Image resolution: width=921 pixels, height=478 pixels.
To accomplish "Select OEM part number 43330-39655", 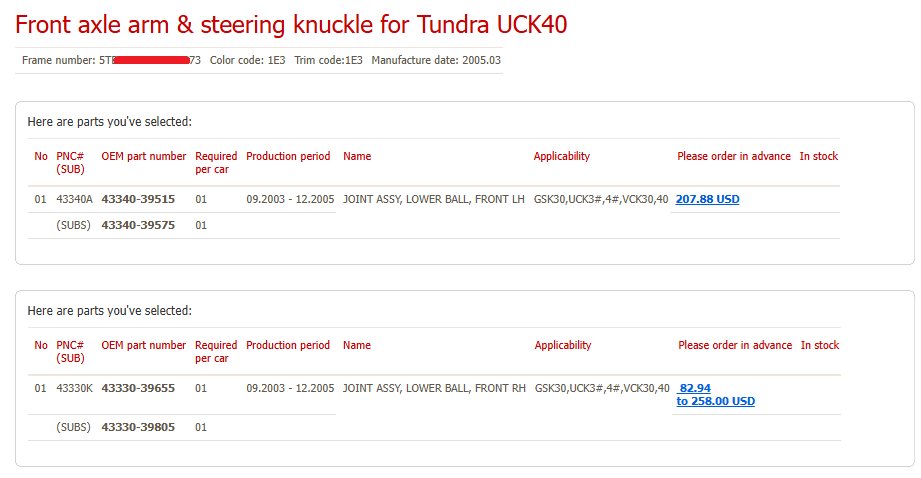I will coord(138,388).
